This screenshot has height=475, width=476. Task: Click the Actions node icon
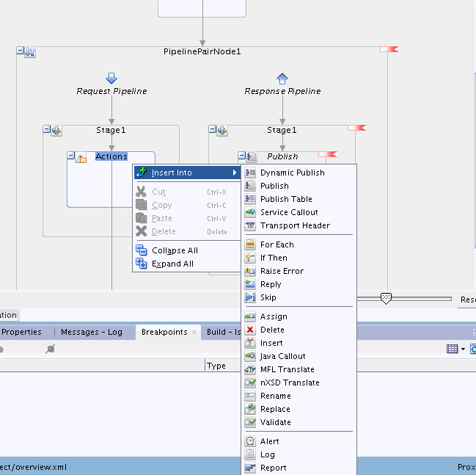tap(82, 157)
